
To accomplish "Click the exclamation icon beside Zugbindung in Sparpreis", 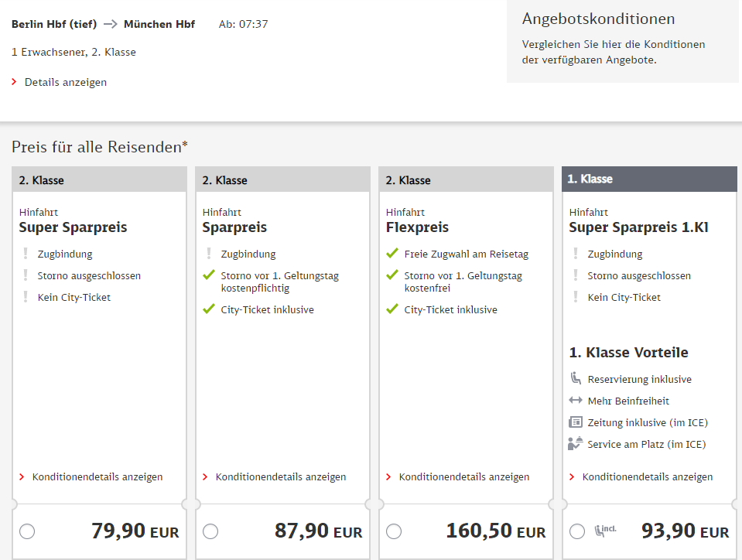I will (209, 254).
